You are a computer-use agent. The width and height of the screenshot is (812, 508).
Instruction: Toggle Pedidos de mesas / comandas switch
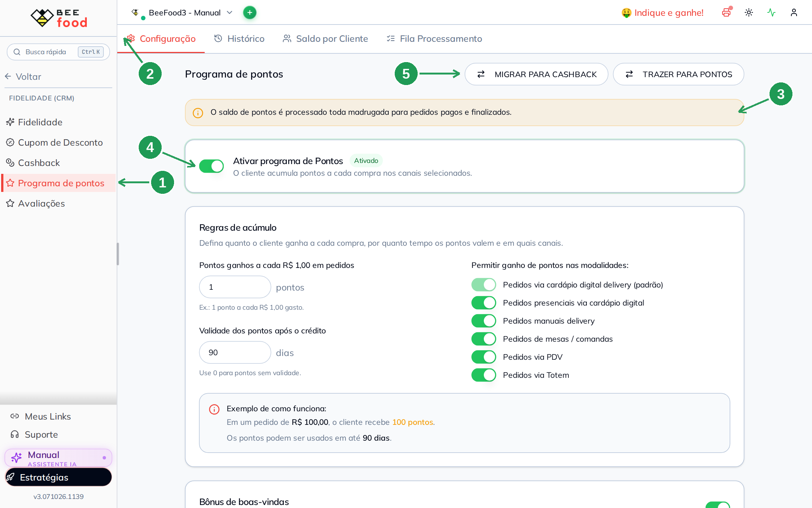pos(484,339)
